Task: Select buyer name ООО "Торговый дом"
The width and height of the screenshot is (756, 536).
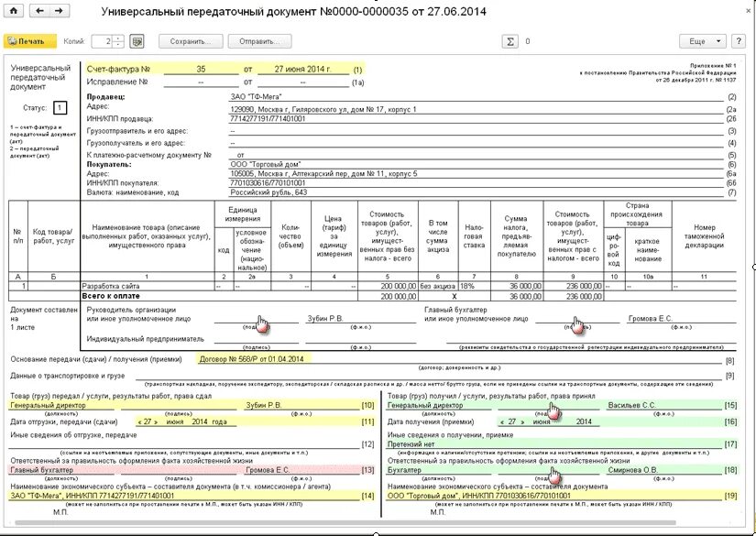Action: (x=266, y=164)
